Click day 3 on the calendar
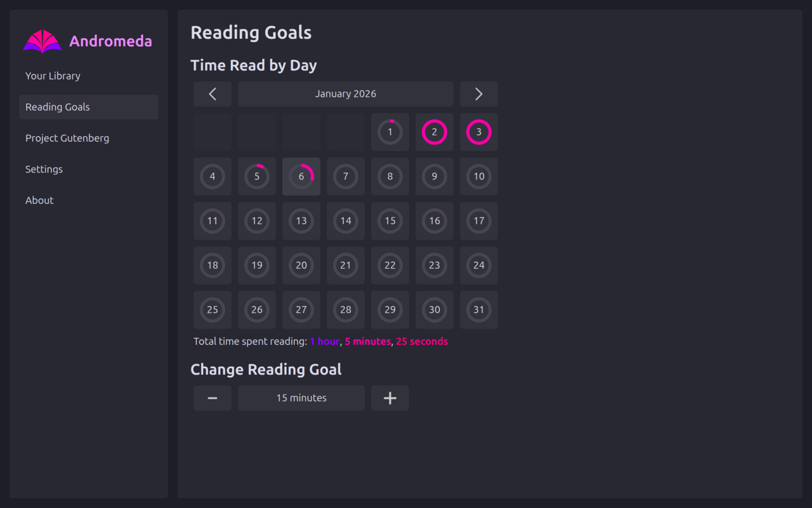 point(478,132)
